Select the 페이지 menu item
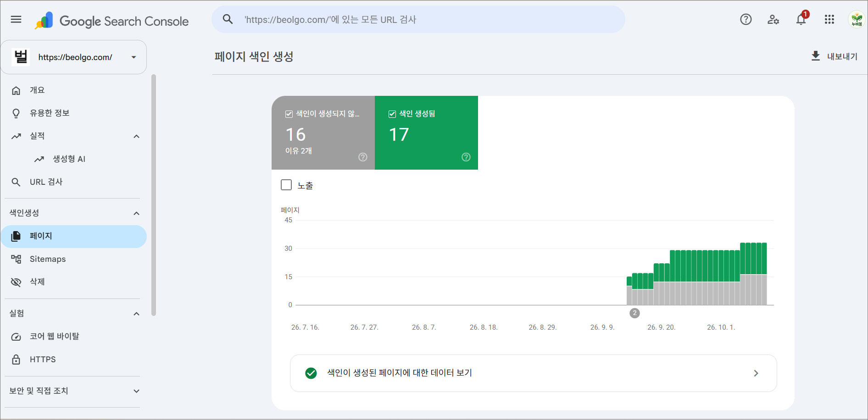Screen dimensions: 868x420 73,236
